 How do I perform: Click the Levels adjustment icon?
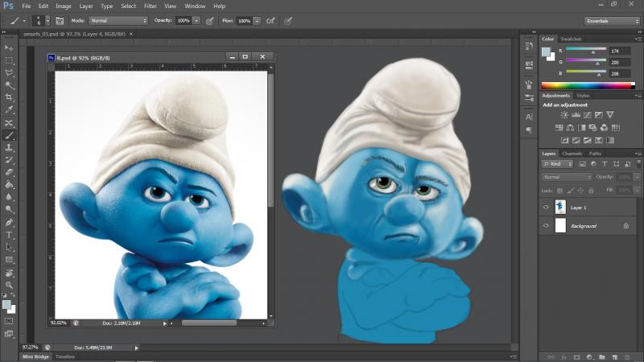point(576,115)
